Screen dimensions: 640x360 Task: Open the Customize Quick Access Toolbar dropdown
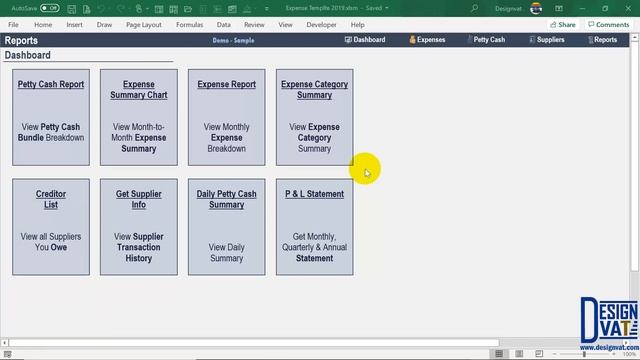267,9
